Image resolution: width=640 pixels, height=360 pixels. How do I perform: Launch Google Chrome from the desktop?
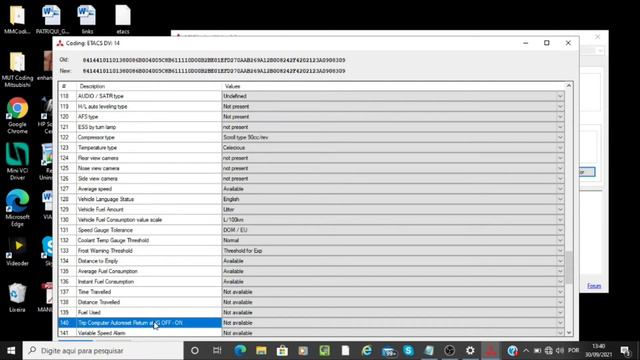coord(17,116)
